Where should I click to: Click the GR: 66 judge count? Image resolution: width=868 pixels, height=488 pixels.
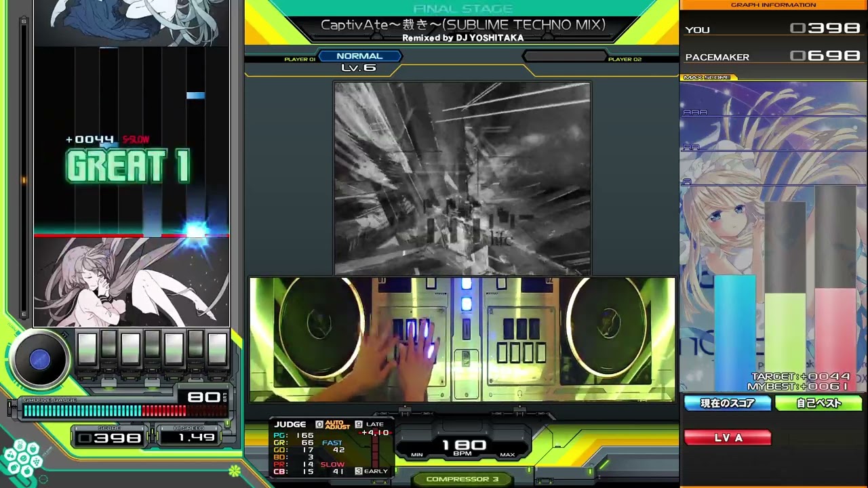click(294, 443)
